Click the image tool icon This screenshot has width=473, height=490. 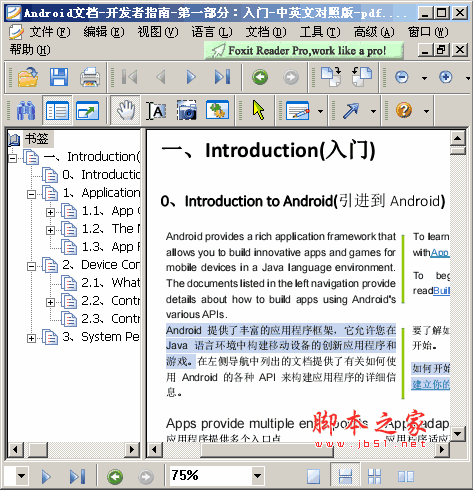pyautogui.click(x=217, y=110)
